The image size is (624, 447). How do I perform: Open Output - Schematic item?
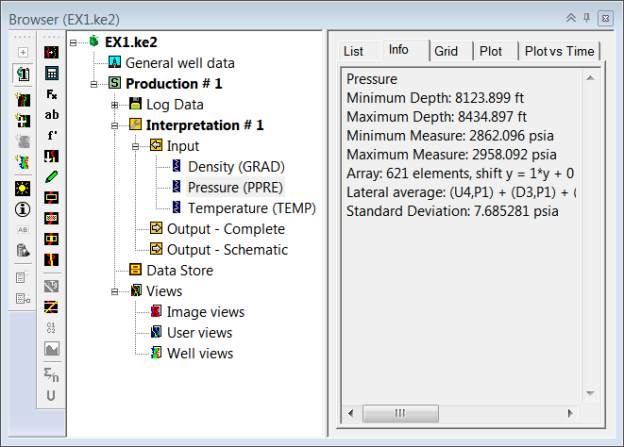(x=227, y=250)
